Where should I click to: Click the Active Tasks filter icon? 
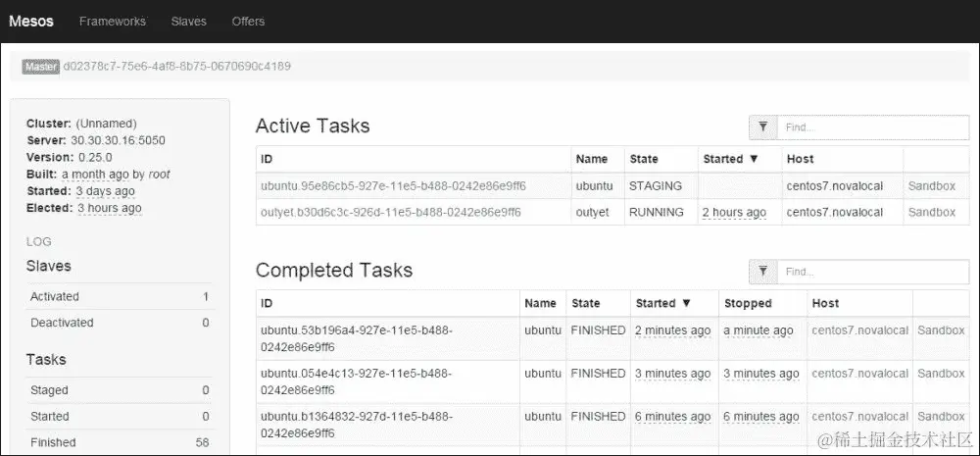(x=763, y=127)
